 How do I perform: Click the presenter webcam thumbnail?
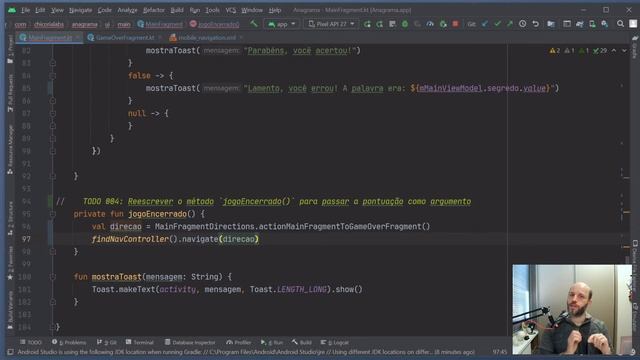[x=572, y=309]
